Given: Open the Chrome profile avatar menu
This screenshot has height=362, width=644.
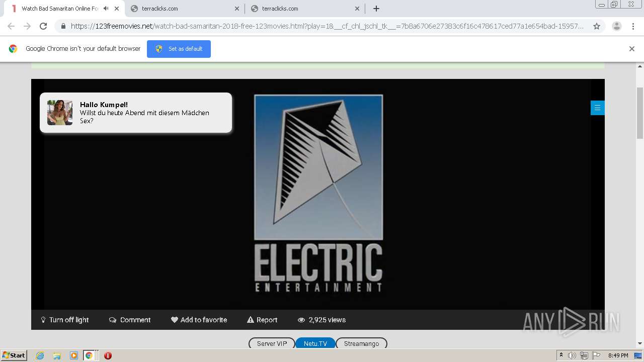Looking at the screenshot, I should click(617, 26).
